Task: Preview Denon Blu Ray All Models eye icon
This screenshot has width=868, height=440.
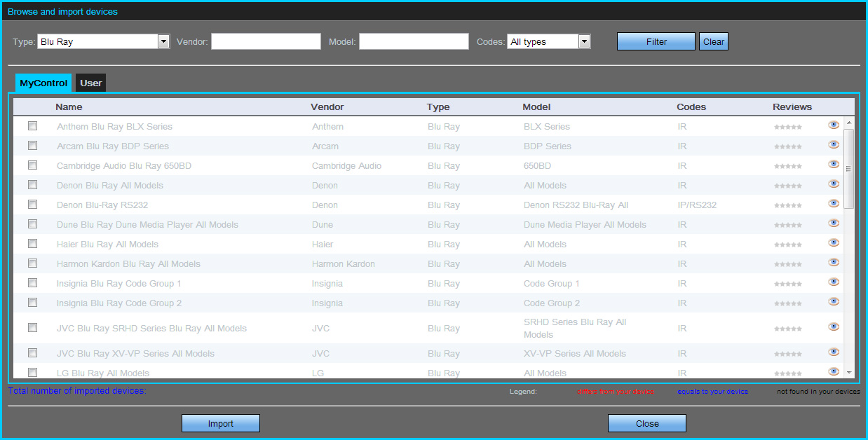Action: coord(834,184)
